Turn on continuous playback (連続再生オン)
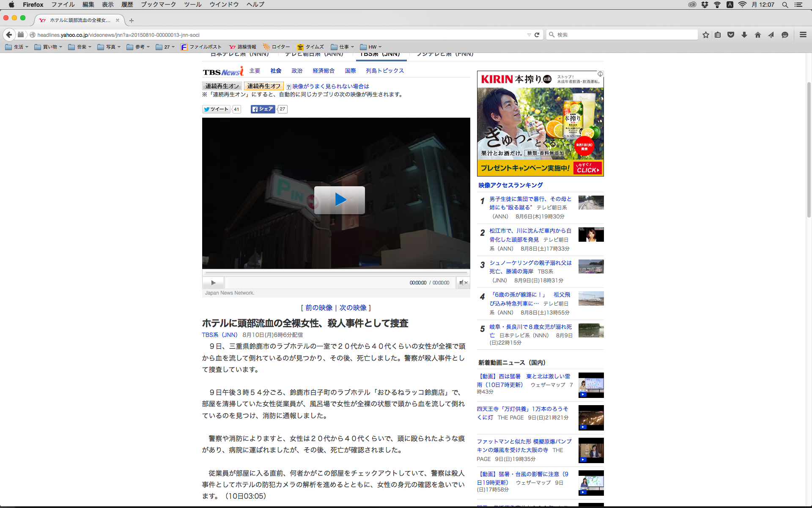812x508 pixels. (x=222, y=86)
